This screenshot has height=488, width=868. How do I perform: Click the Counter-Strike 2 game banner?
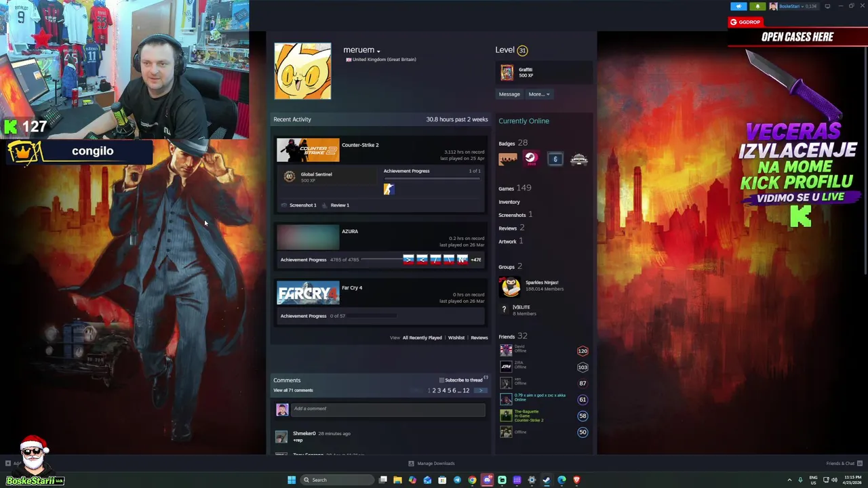click(308, 150)
